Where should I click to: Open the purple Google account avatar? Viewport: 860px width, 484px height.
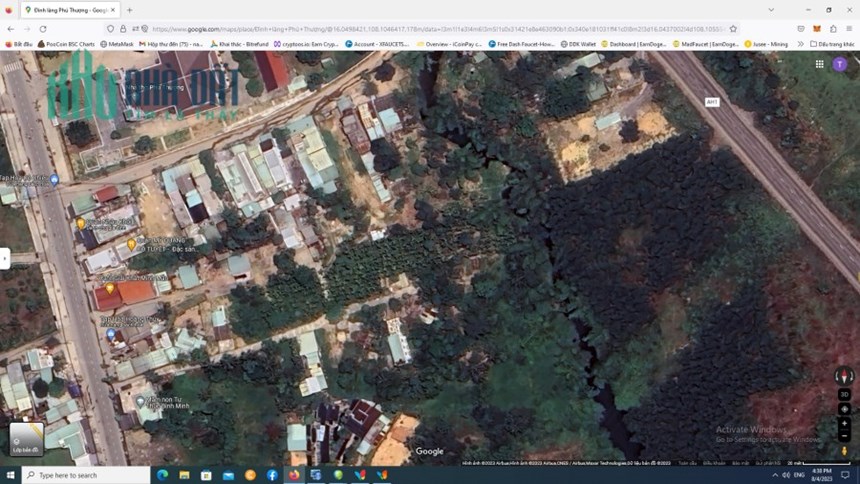pyautogui.click(x=840, y=64)
